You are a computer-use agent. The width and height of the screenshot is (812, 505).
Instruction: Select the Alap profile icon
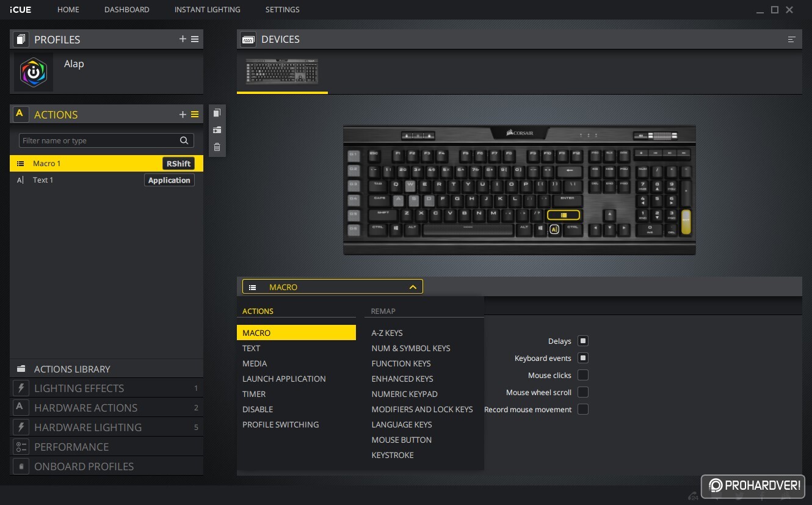pos(34,72)
